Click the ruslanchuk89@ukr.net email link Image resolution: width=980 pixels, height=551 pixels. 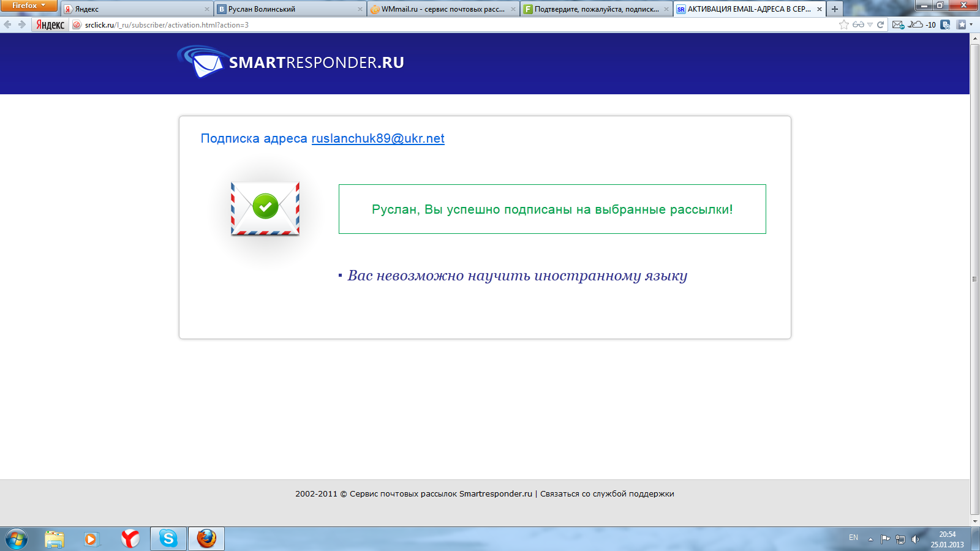point(378,138)
